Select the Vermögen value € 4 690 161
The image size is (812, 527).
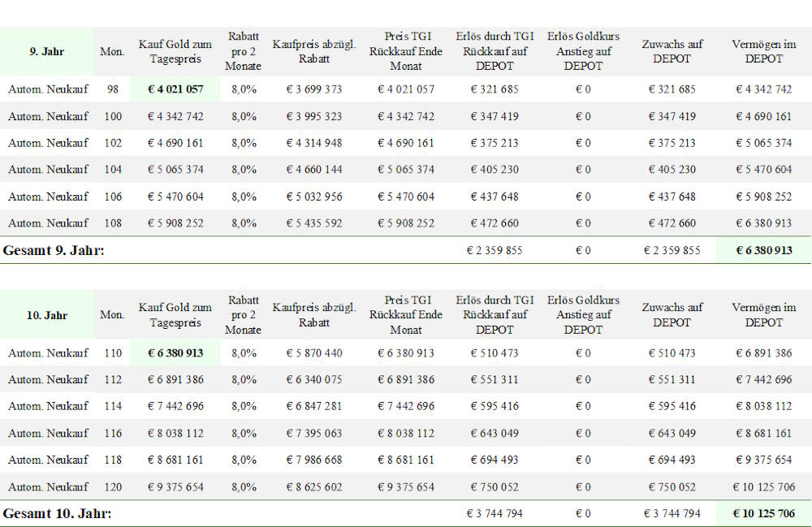point(764,116)
